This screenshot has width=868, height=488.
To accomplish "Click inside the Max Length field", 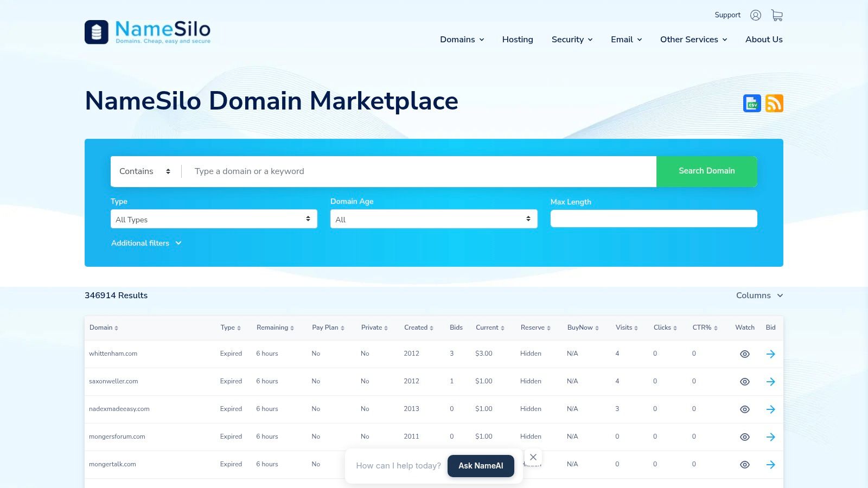I will (x=653, y=218).
